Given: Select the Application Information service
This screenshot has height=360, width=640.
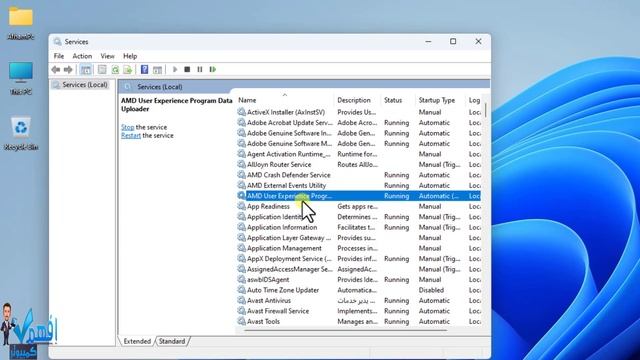Looking at the screenshot, I should [358, 227].
